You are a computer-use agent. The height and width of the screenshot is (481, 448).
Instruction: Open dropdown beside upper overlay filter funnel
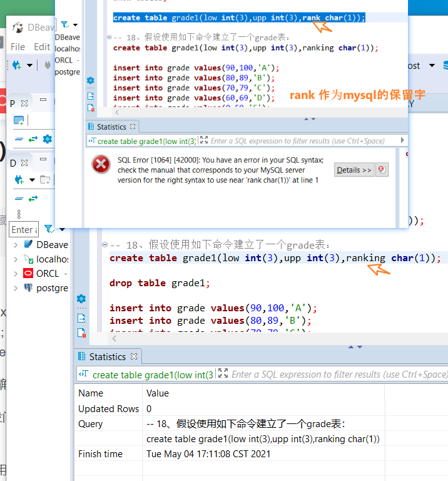pos(75,25)
